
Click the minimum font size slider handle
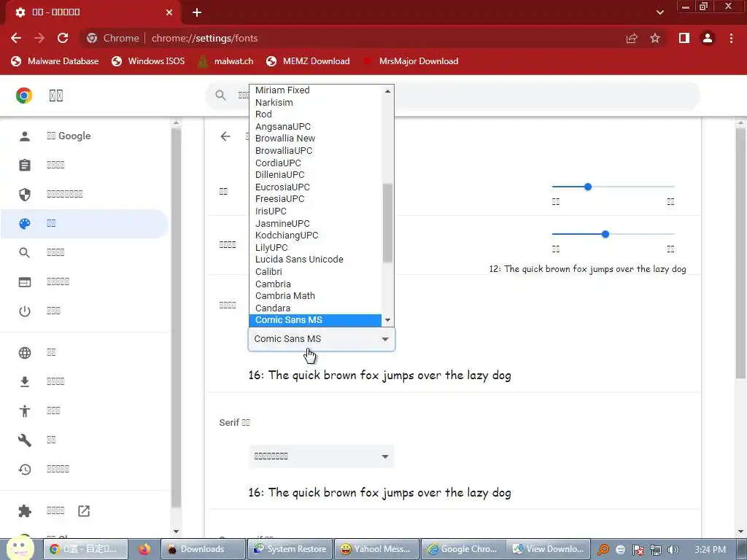(605, 234)
